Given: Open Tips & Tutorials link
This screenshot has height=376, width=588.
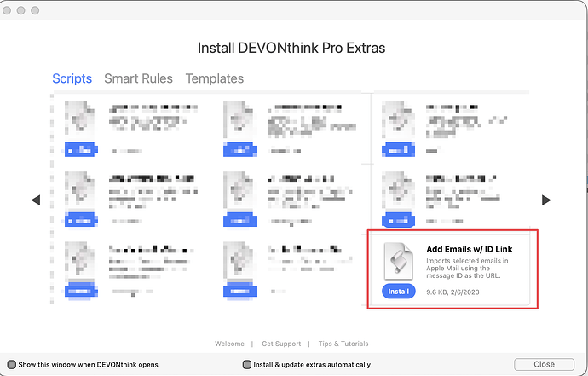Looking at the screenshot, I should click(343, 344).
